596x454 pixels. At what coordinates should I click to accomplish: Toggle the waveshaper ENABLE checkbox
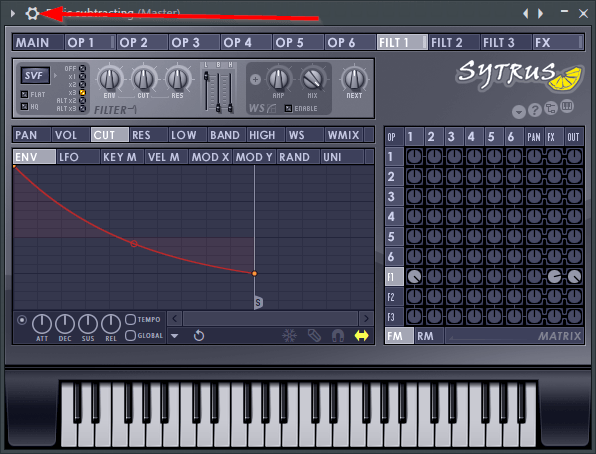click(288, 108)
